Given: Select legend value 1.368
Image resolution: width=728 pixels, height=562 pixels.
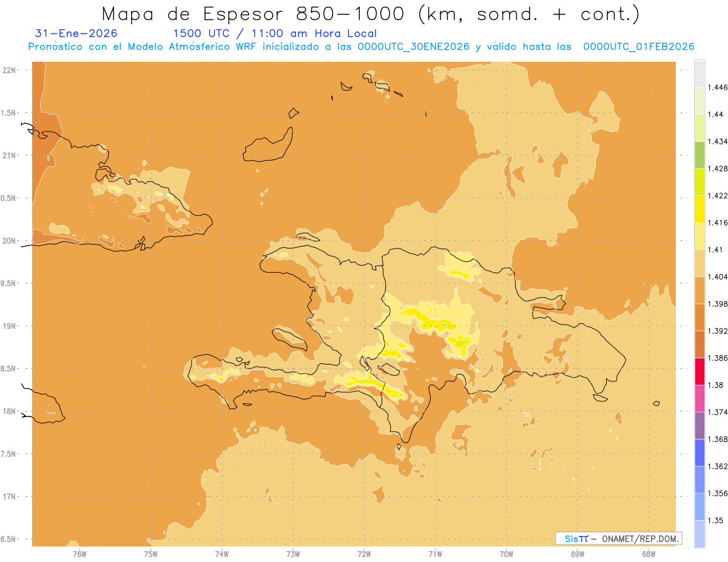Looking at the screenshot, I should pyautogui.click(x=717, y=439).
